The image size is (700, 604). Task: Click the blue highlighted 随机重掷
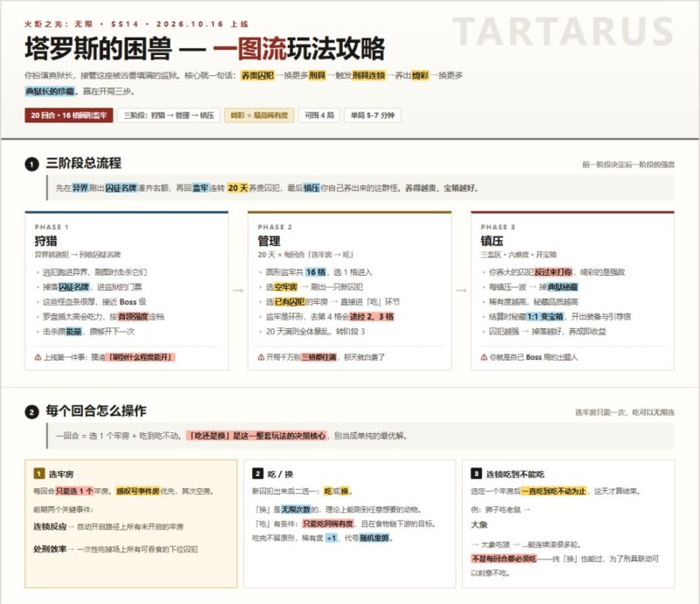pyautogui.click(x=374, y=537)
